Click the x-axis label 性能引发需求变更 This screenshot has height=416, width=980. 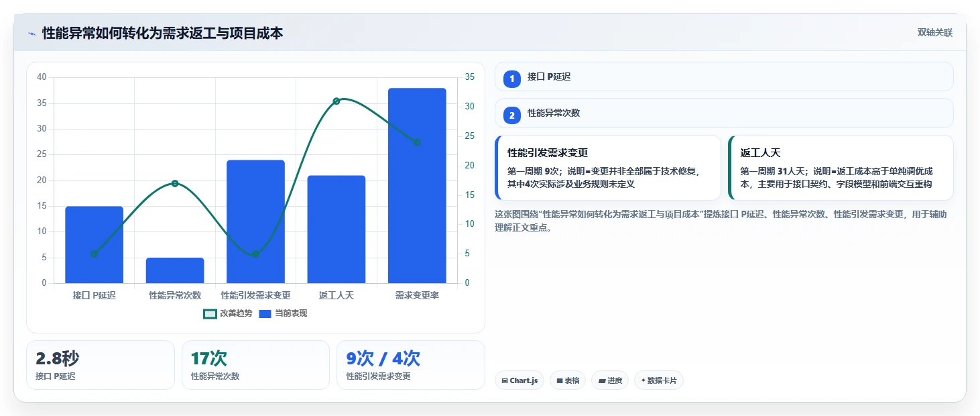[255, 295]
